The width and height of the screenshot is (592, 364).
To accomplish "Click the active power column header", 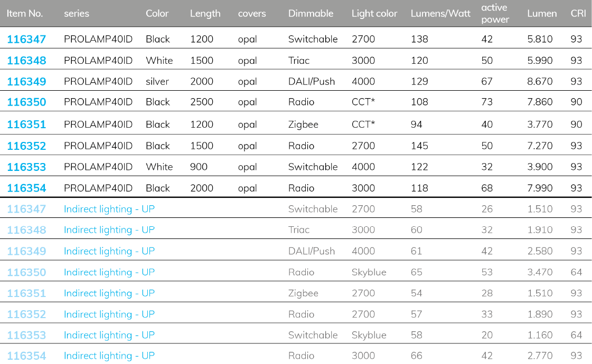I will click(495, 14).
